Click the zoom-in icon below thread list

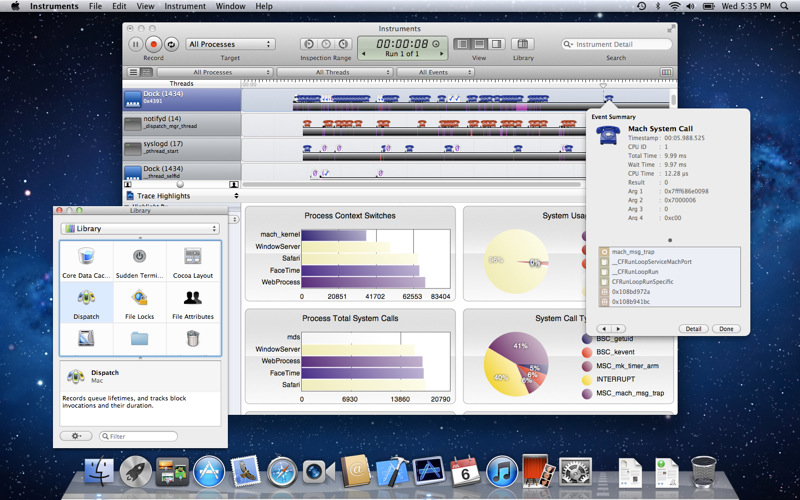pos(233,184)
